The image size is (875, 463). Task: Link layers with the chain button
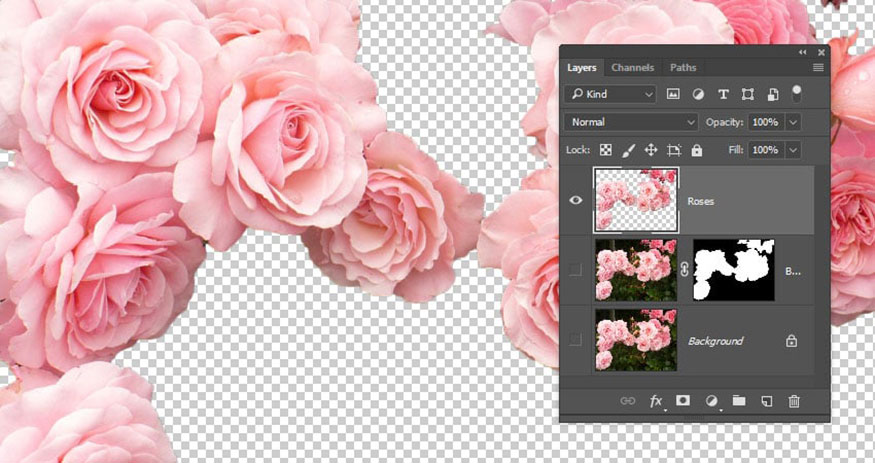628,401
